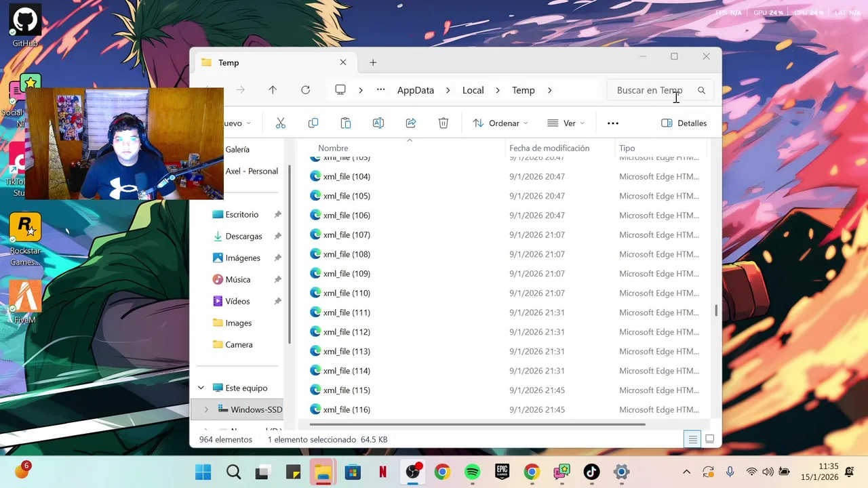Expand the chevron between AppData and Local
The image size is (868, 488).
click(448, 90)
